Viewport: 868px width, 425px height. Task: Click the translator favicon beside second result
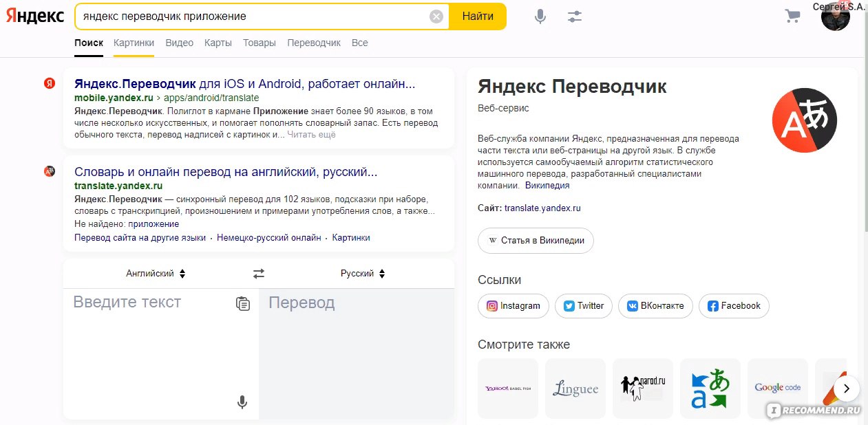coord(50,171)
